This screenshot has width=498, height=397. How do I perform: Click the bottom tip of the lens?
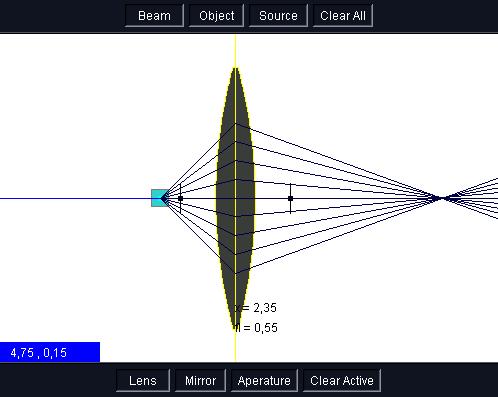235,328
